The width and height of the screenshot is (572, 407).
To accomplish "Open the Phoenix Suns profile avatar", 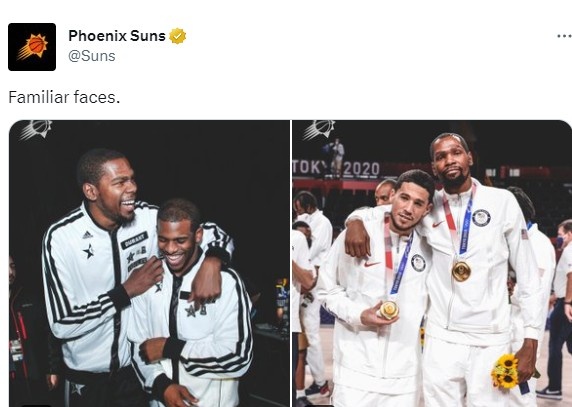I will pyautogui.click(x=32, y=47).
